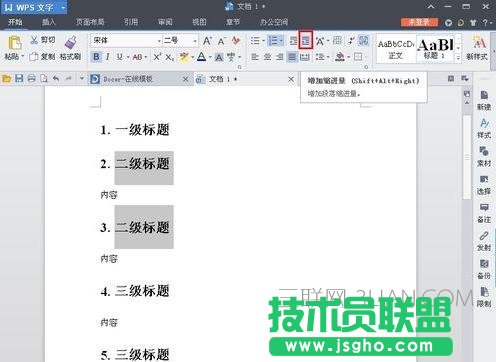496x362 pixels.
Task: Toggle strikethrough AB formatting
Action: (x=137, y=57)
